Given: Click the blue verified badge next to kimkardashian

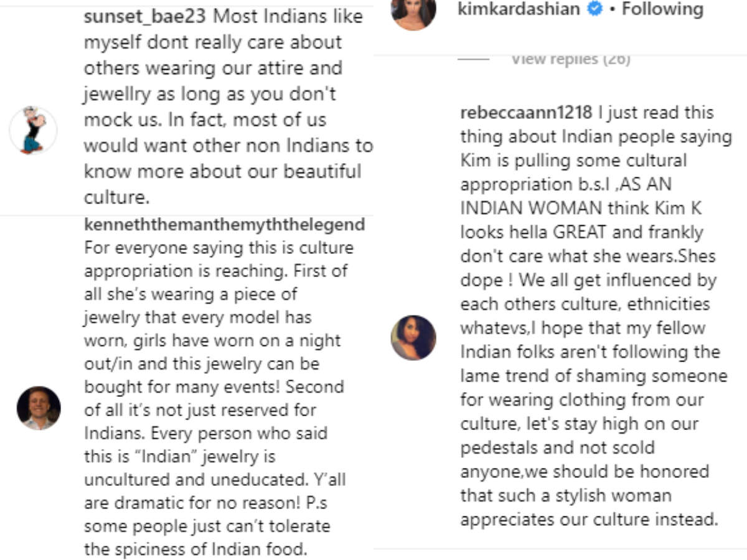Looking at the screenshot, I should pyautogui.click(x=595, y=9).
